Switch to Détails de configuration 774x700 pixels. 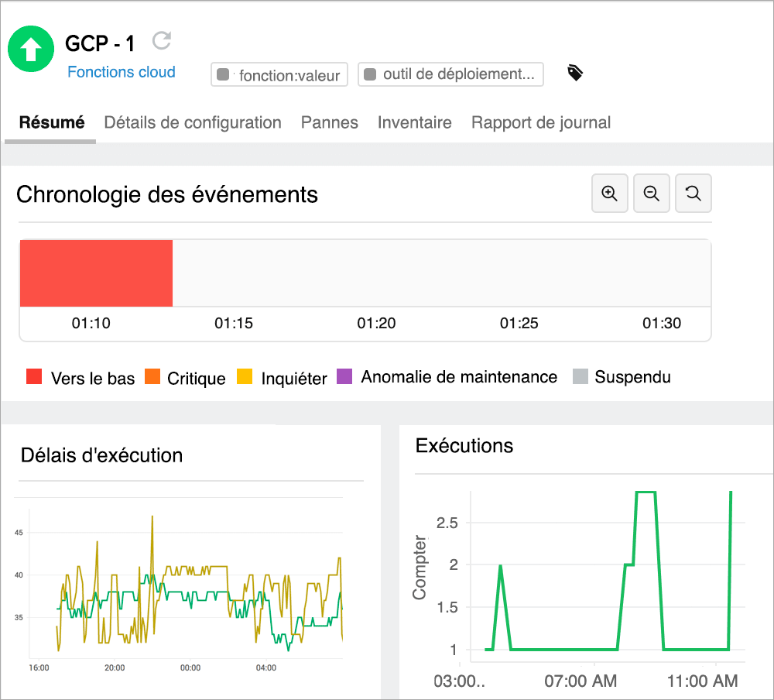pos(193,122)
